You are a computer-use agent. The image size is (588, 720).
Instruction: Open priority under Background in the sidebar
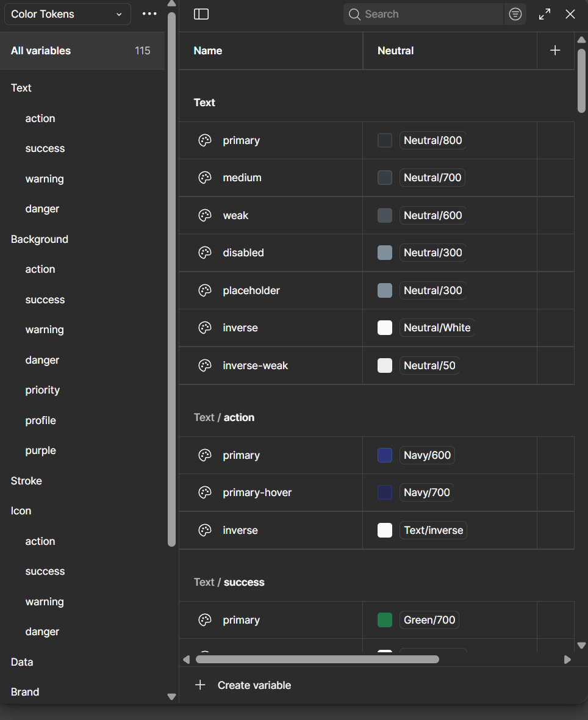click(x=43, y=391)
